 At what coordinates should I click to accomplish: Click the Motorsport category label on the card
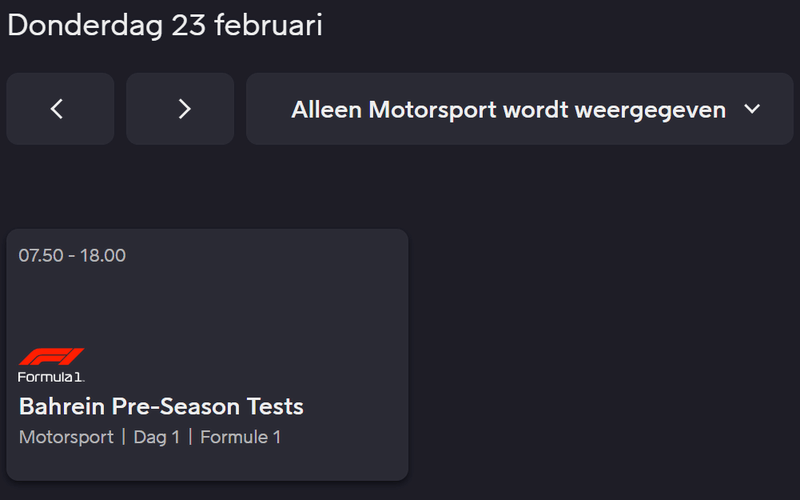click(66, 437)
